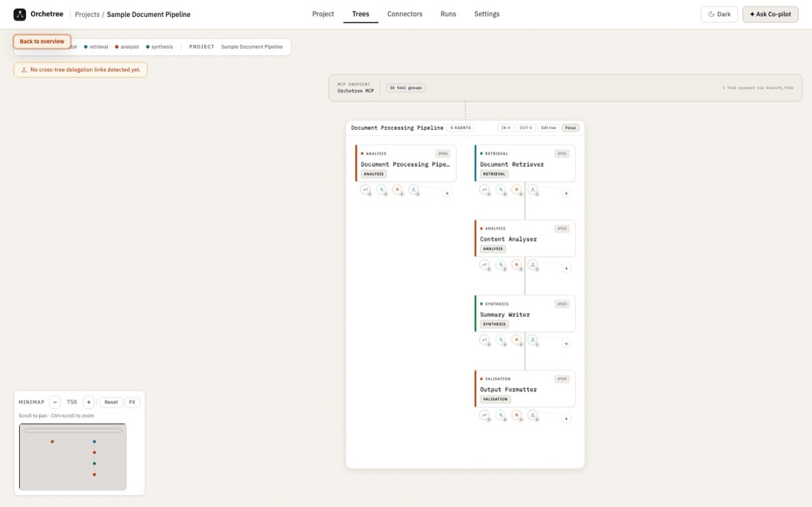Click blue branch icon under Content Analyser card
Image resolution: width=812 pixels, height=507 pixels.
point(532,265)
